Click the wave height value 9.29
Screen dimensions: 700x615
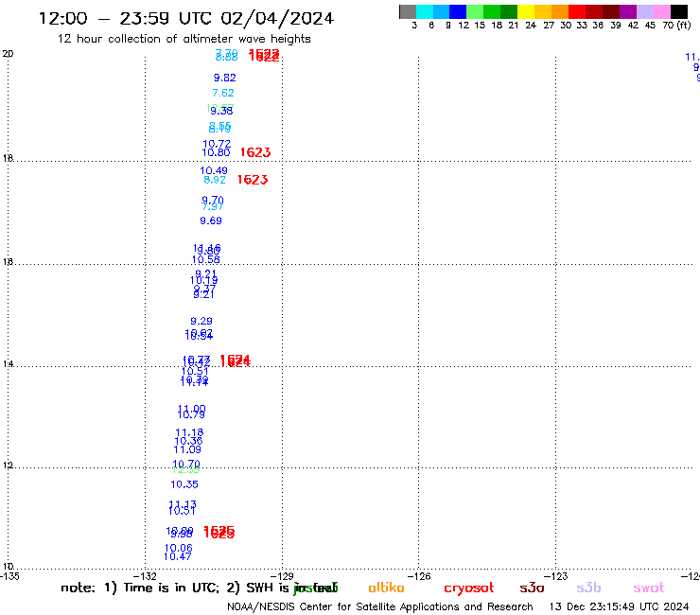pyautogui.click(x=201, y=321)
